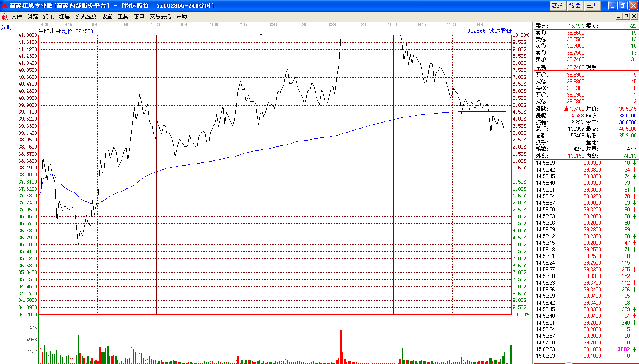
Task: Open the 工具 menu
Action: tap(123, 16)
